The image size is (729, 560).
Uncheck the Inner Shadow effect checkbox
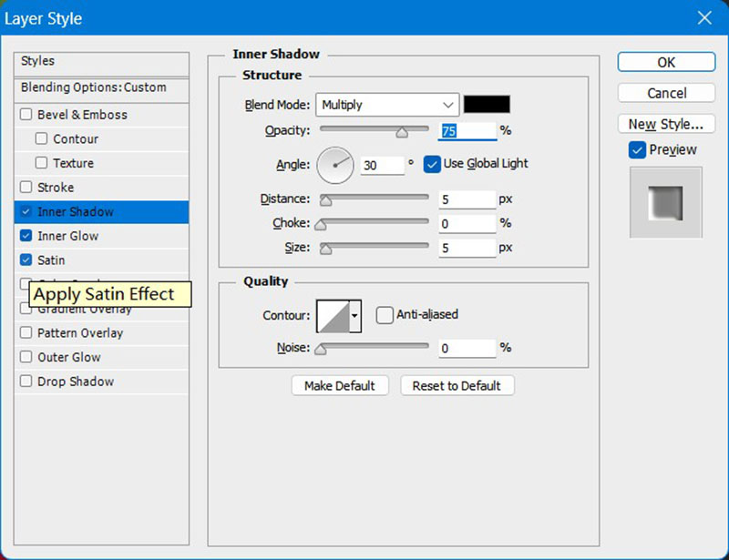pyautogui.click(x=26, y=211)
